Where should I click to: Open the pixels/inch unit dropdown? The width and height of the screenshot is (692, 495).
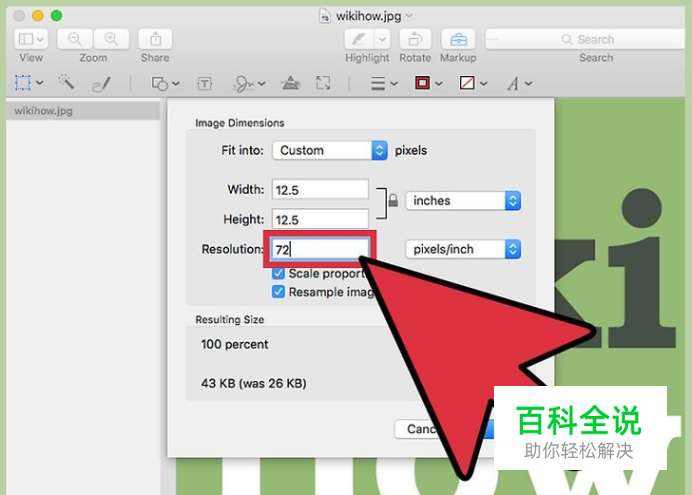[x=463, y=249]
